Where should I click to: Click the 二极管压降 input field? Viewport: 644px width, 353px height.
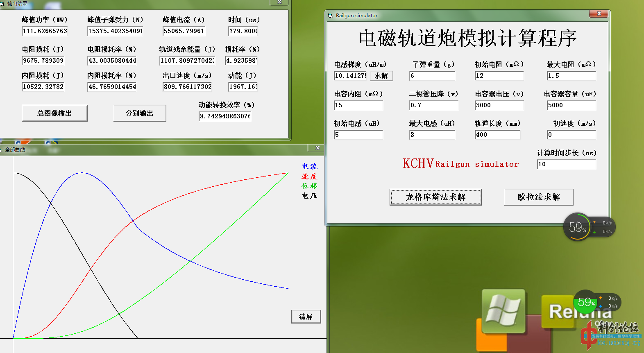coord(434,105)
